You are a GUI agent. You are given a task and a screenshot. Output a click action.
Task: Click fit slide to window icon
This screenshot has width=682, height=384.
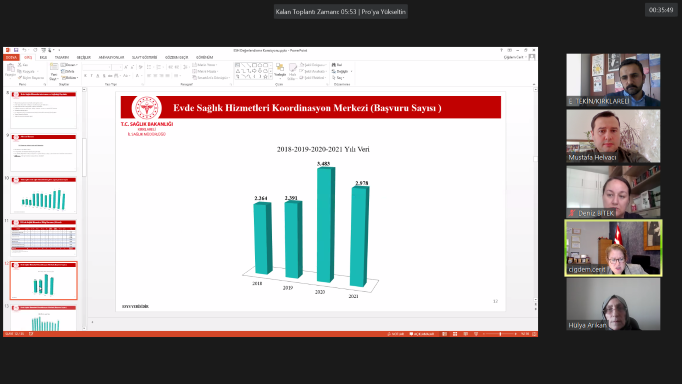[x=534, y=334]
